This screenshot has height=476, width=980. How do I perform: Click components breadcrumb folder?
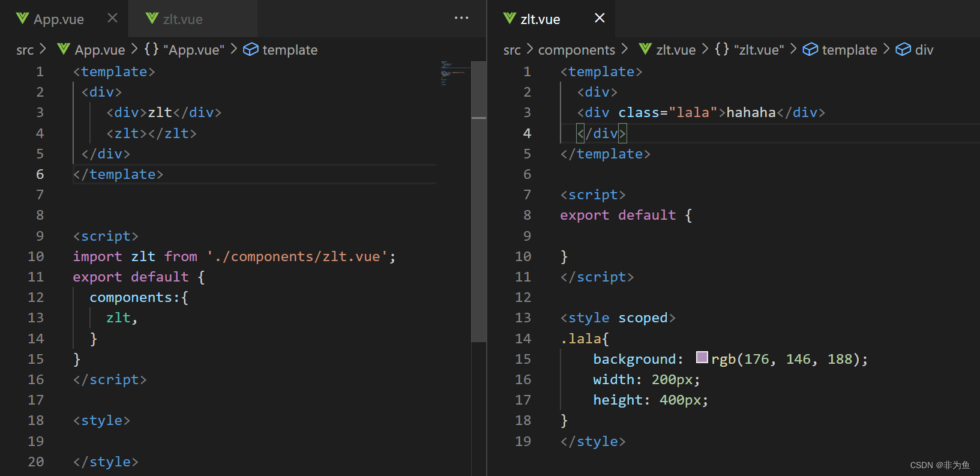point(577,50)
